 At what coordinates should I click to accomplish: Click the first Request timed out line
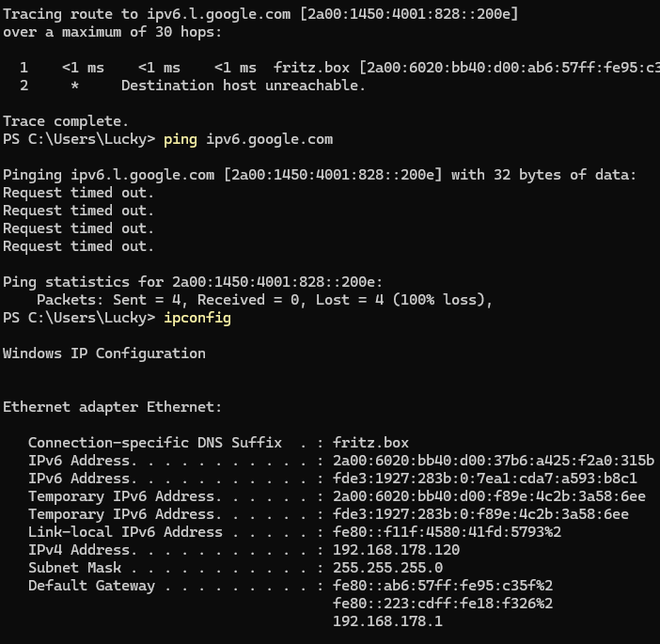tap(79, 193)
